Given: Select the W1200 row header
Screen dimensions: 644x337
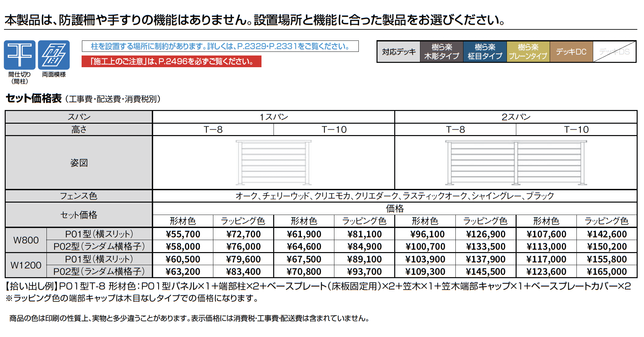Looking at the screenshot, I should click(x=26, y=265).
